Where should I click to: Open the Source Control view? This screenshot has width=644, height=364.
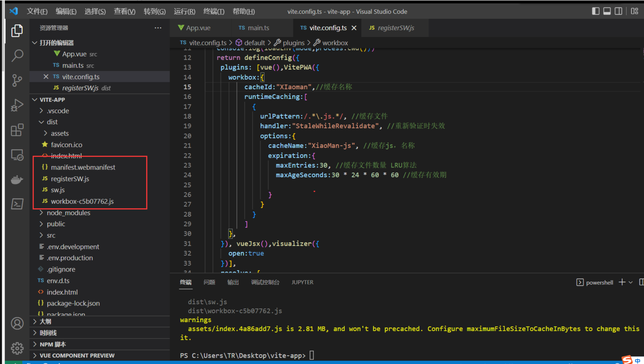click(17, 80)
